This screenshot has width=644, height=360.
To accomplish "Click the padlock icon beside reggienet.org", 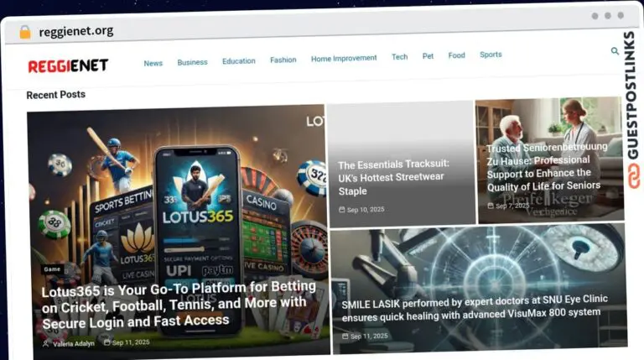I will (25, 32).
